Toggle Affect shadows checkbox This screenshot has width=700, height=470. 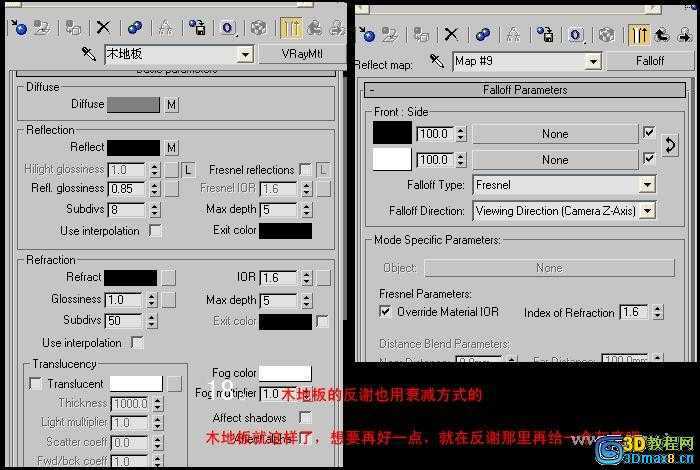(306, 418)
